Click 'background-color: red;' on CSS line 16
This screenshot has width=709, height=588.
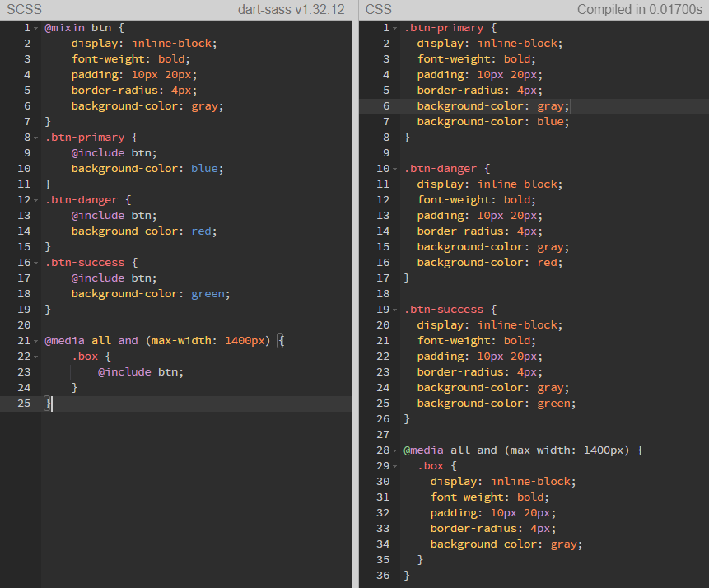point(490,263)
